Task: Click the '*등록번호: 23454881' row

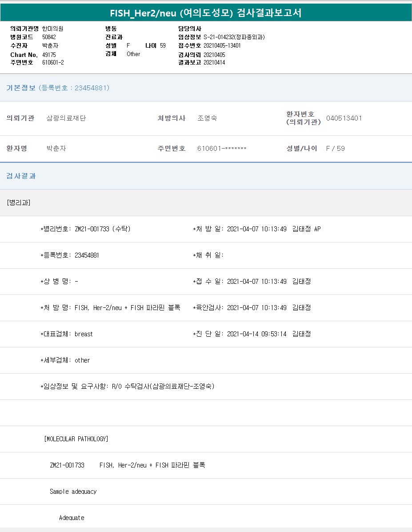Action: (70, 255)
